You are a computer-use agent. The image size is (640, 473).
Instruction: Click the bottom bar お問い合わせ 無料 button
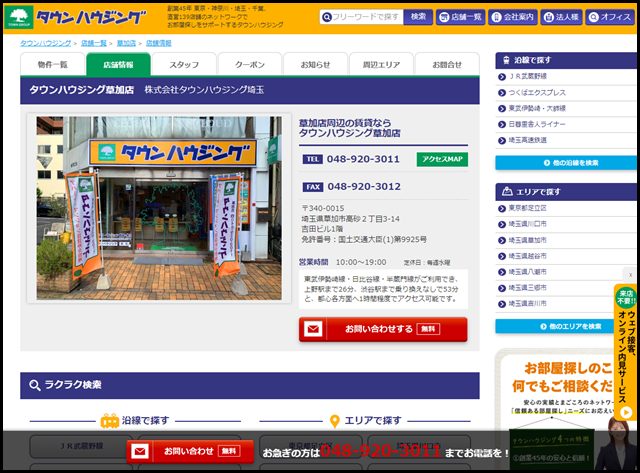190,451
